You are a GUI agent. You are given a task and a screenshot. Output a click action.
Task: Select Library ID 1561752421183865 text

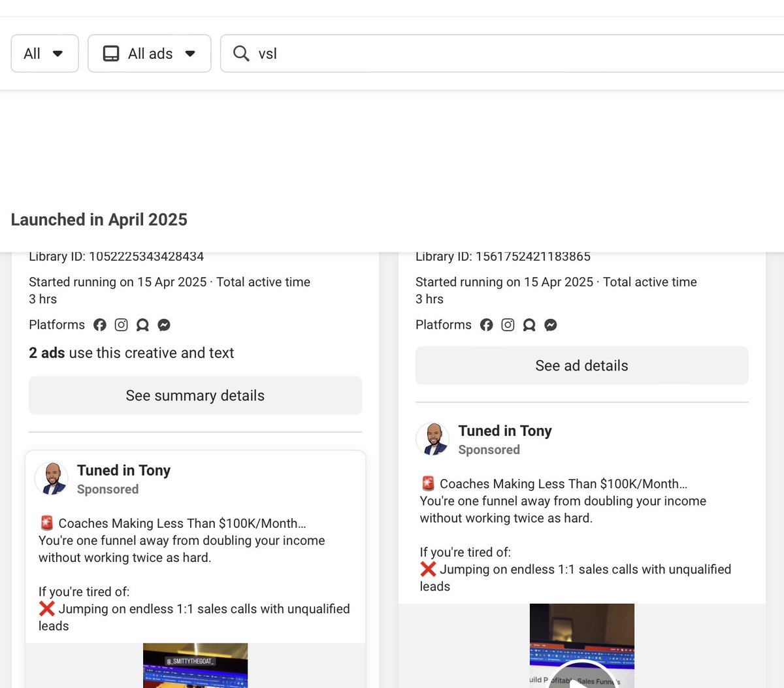(503, 256)
